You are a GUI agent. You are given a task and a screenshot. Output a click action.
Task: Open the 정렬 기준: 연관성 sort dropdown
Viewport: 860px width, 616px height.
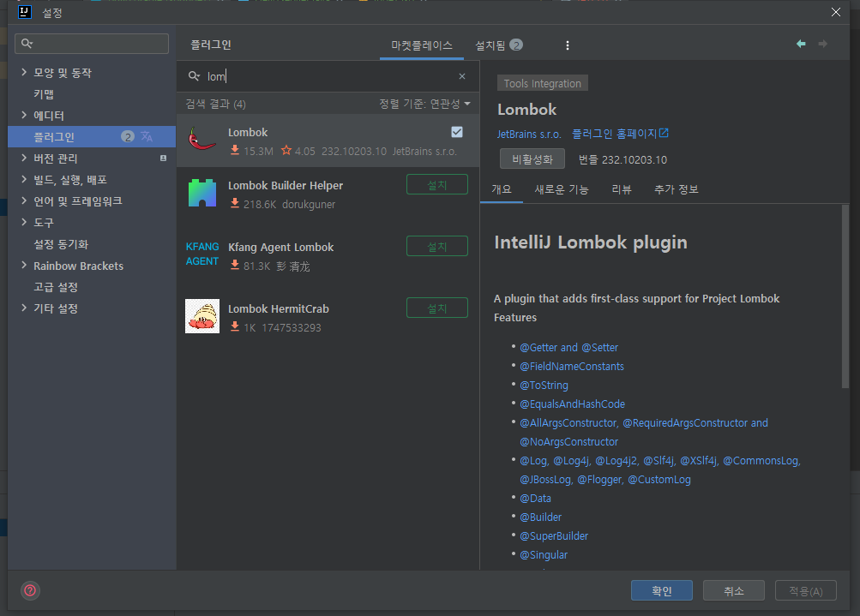424,104
